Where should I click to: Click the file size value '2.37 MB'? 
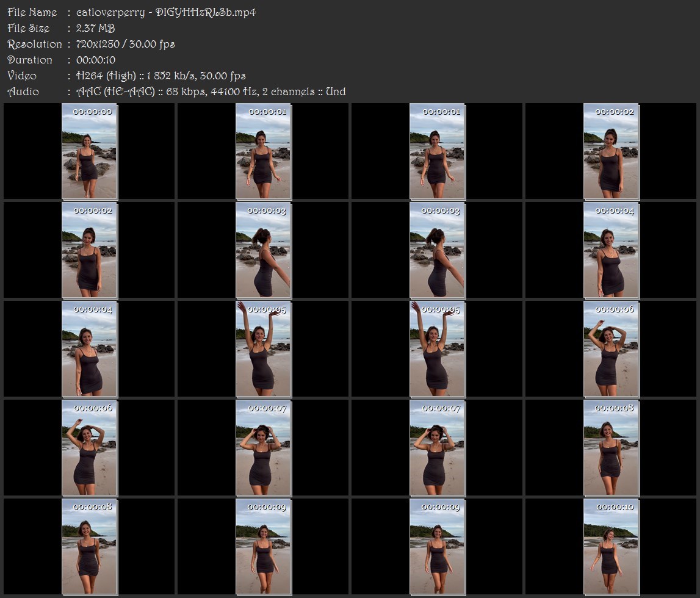tap(95, 28)
